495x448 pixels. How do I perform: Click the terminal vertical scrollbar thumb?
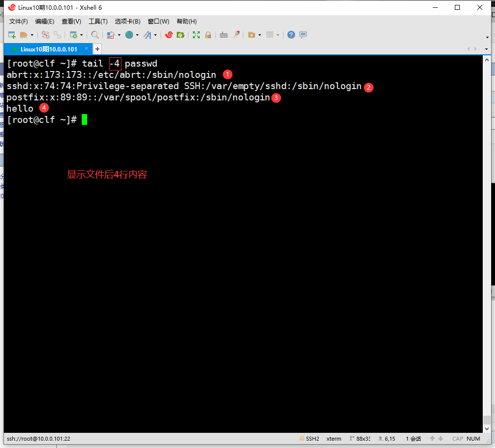pos(487,420)
